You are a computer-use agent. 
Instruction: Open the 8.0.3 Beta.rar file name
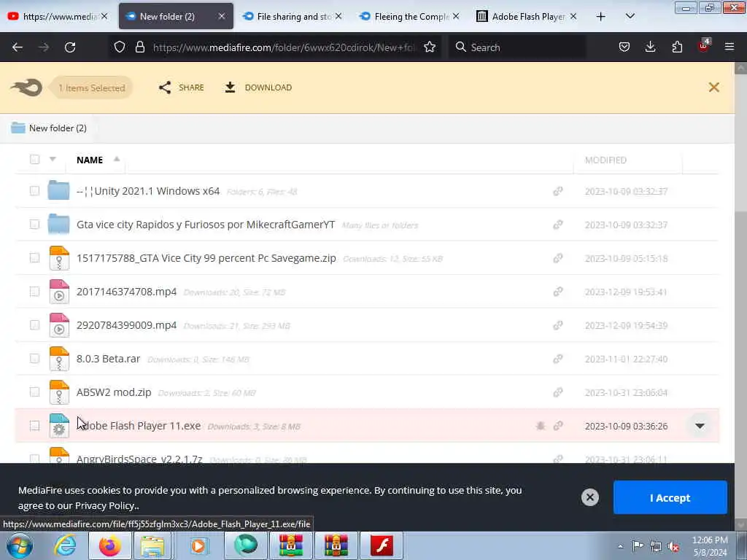coord(108,359)
